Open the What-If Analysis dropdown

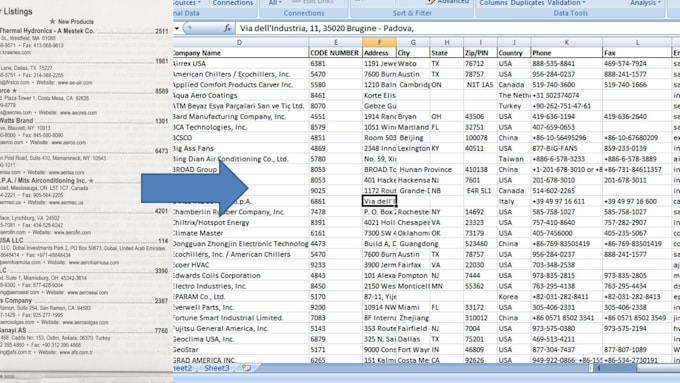(x=645, y=3)
